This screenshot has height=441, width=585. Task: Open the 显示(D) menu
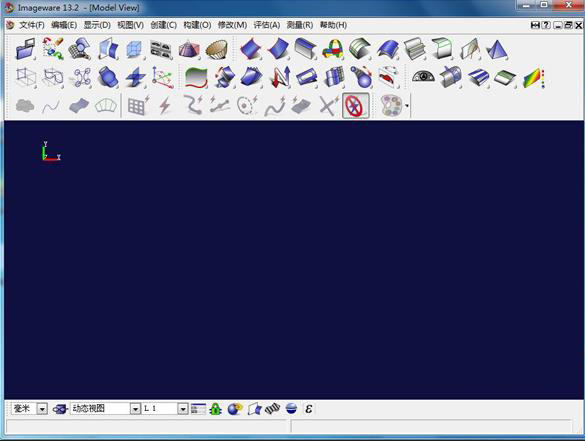97,25
